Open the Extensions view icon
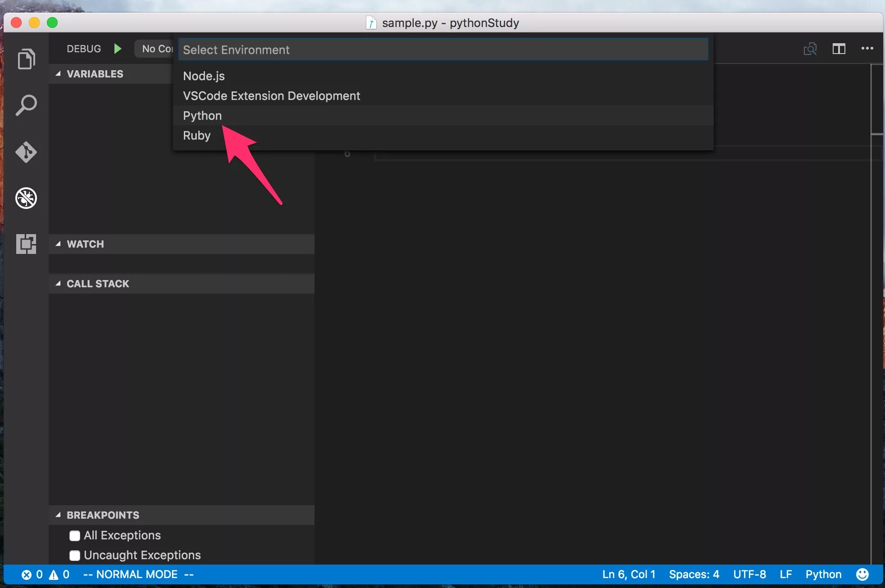Viewport: 885px width, 588px height. [x=26, y=244]
